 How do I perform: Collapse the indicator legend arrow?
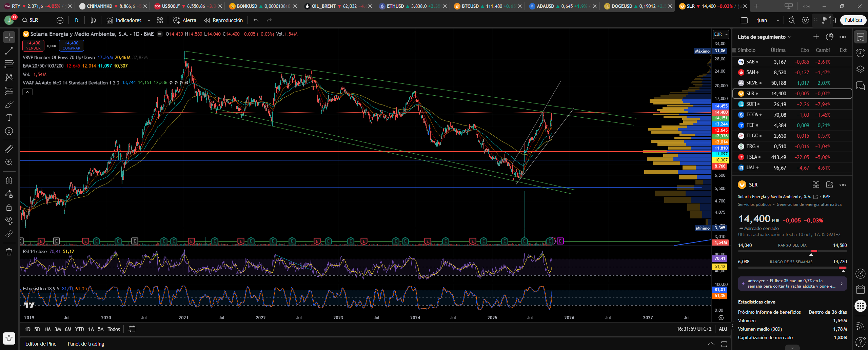[27, 92]
